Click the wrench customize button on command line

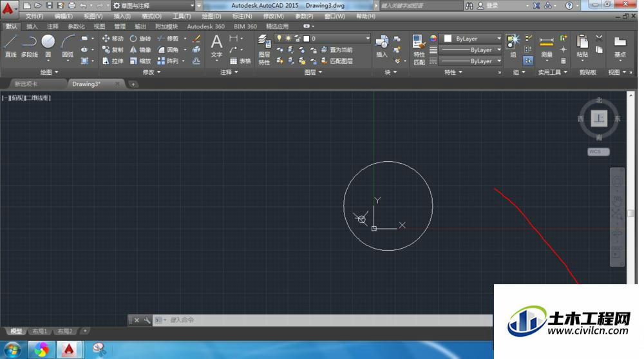pyautogui.click(x=147, y=320)
